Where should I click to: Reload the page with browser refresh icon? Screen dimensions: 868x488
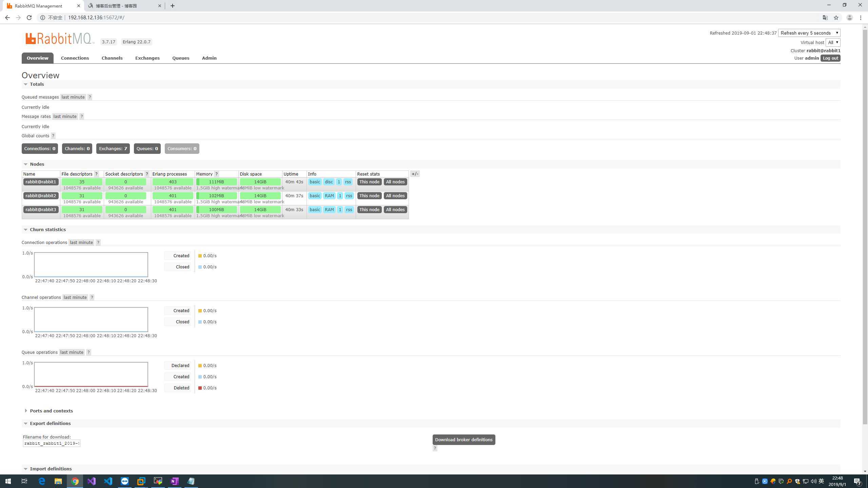(29, 18)
